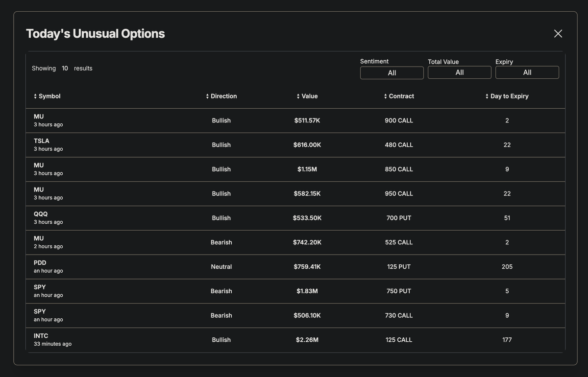Click the 850 CALL contract cell

tap(399, 169)
